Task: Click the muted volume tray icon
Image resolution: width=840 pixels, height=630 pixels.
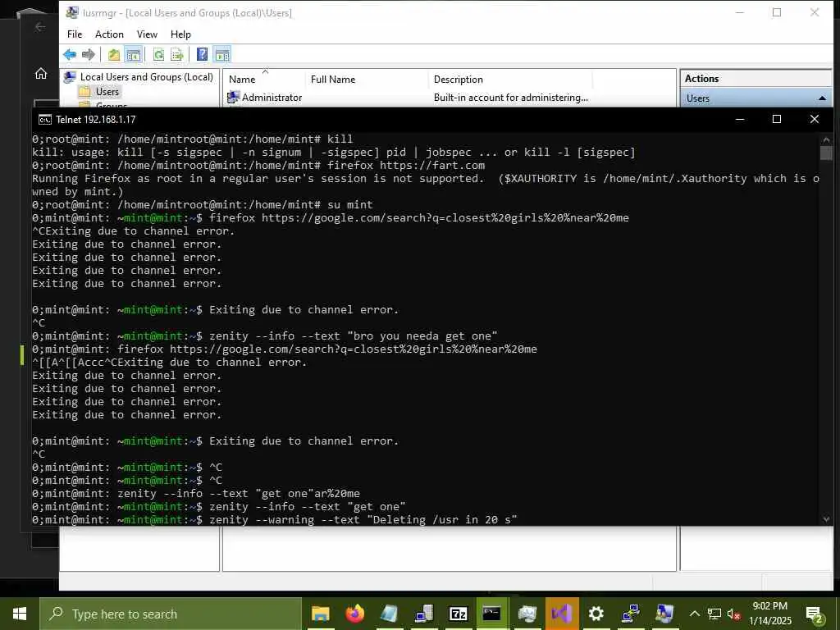Action: pyautogui.click(x=733, y=614)
